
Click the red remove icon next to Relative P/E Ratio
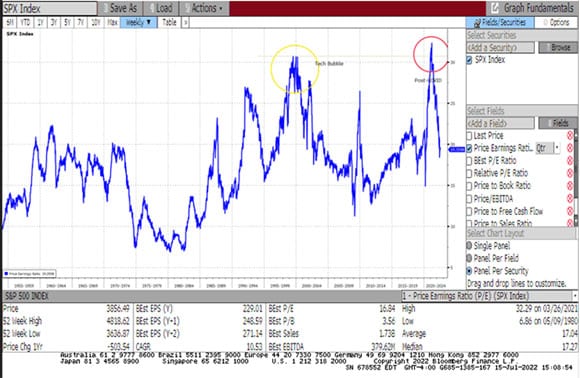(x=570, y=173)
